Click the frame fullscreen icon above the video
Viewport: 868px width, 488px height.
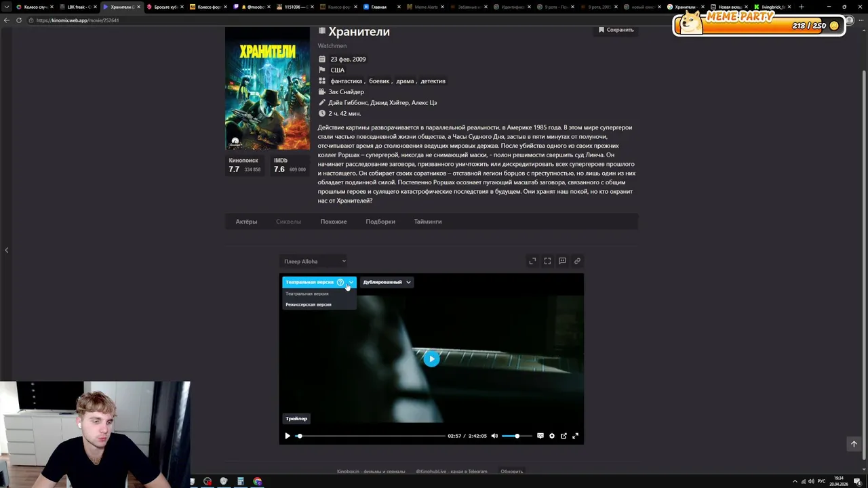[x=547, y=261]
